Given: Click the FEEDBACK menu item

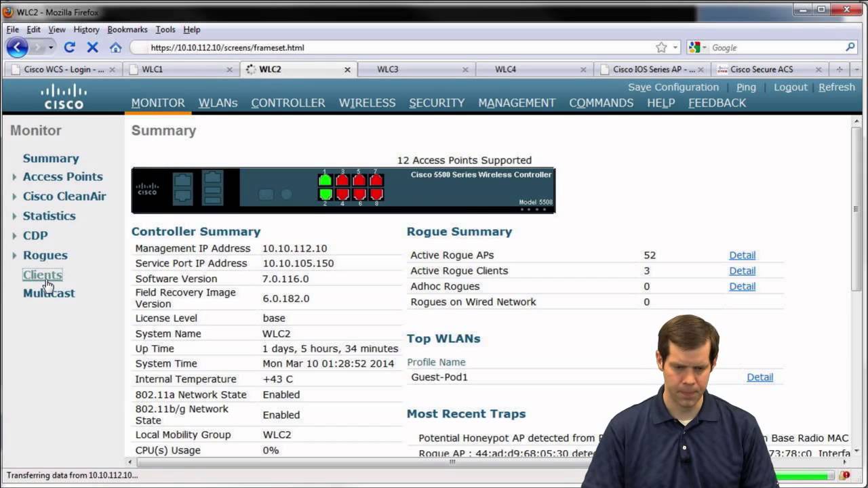Looking at the screenshot, I should 717,103.
